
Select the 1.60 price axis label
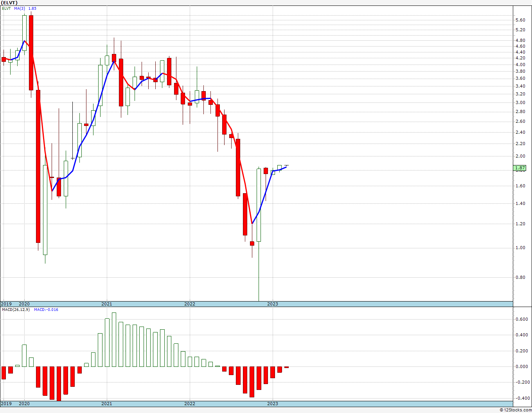pyautogui.click(x=520, y=186)
